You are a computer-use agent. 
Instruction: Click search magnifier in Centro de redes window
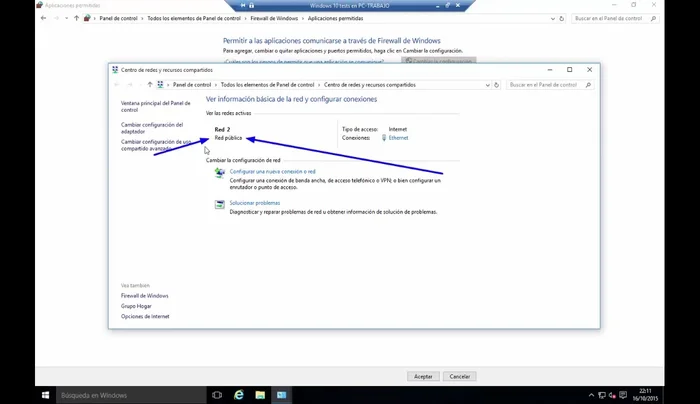(588, 85)
